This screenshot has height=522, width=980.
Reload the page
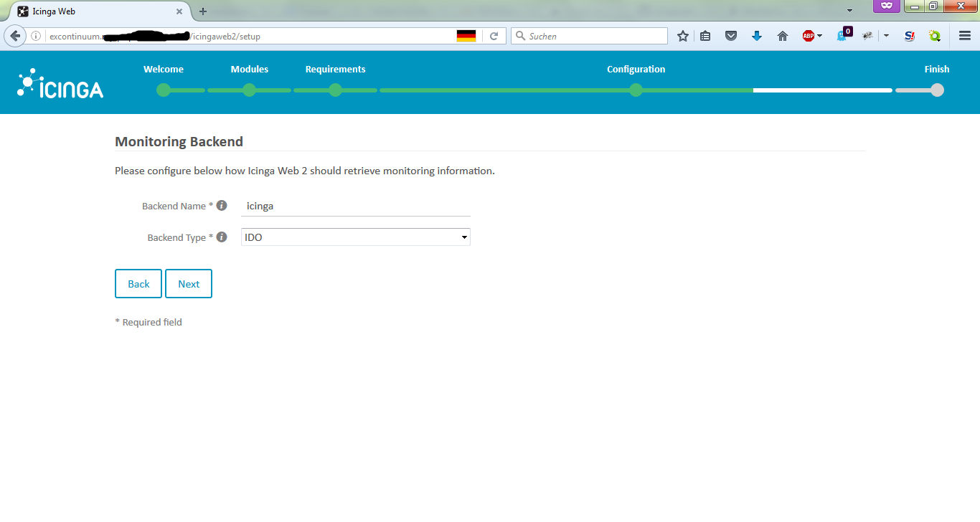[494, 36]
